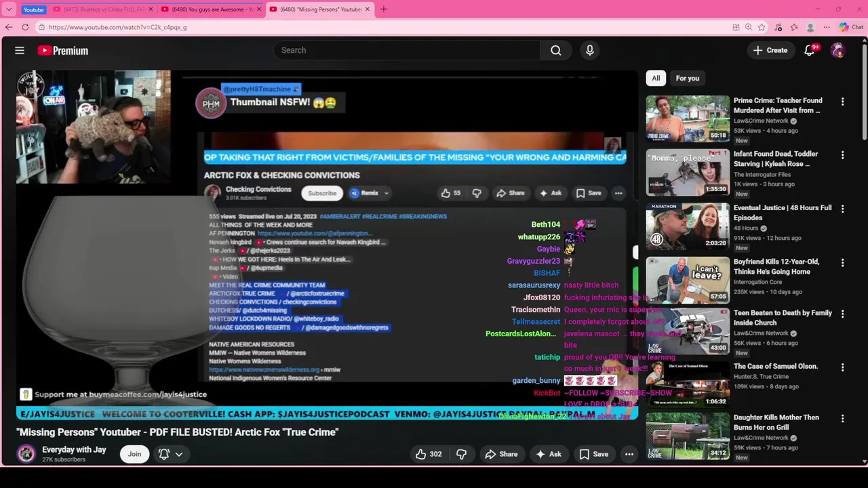This screenshot has width=868, height=488.
Task: Reload the page with the refresh icon
Action: click(x=25, y=27)
